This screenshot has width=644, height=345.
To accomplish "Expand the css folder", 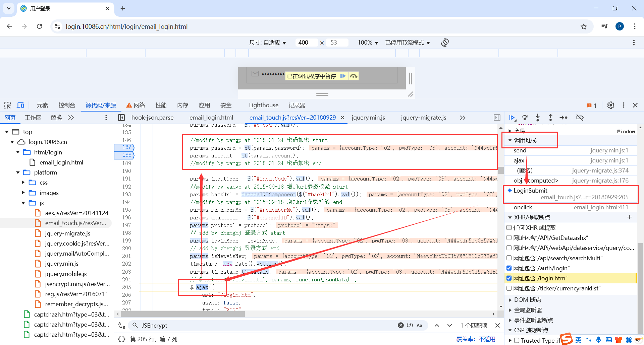I will tap(23, 183).
